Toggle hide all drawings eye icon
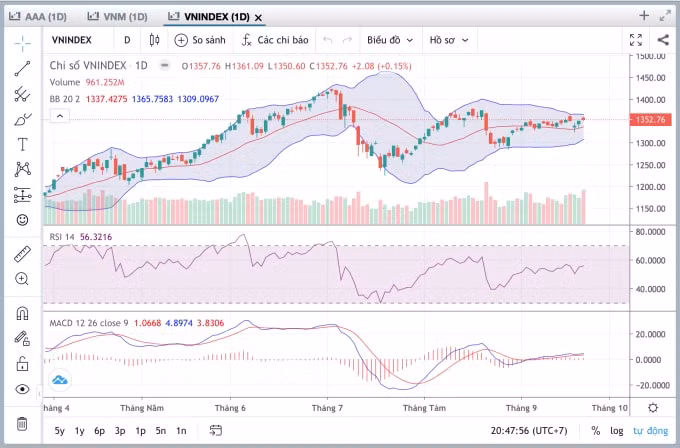This screenshot has width=680, height=448. click(x=22, y=389)
